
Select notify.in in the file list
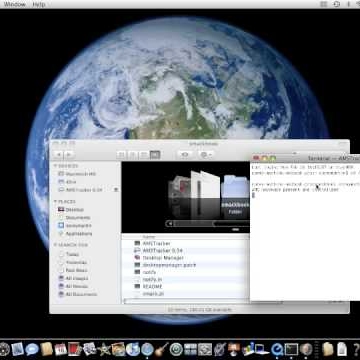click(185, 279)
